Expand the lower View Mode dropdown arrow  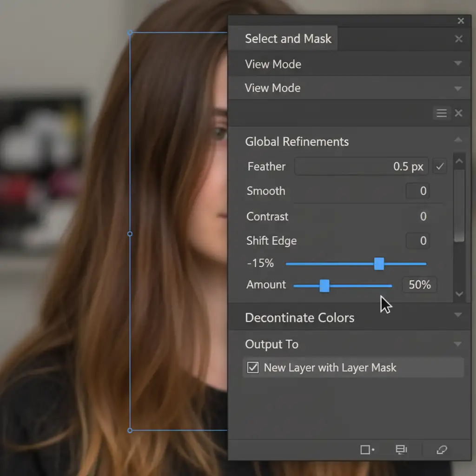458,88
